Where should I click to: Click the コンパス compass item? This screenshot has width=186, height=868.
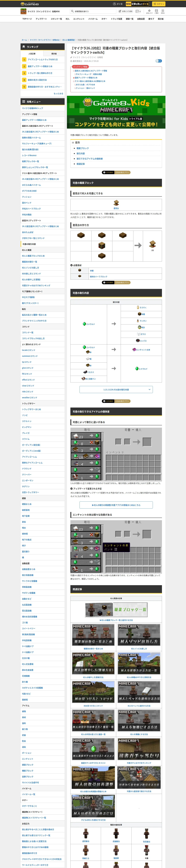point(141,341)
